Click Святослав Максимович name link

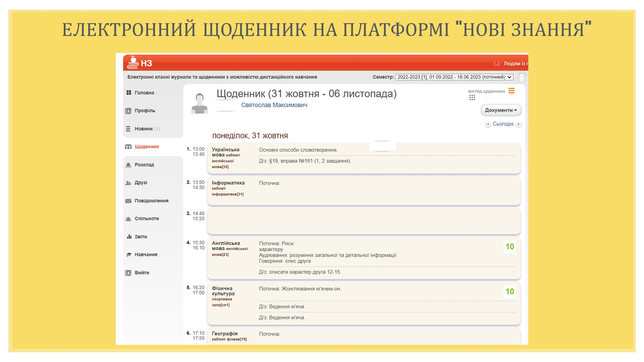tap(274, 105)
